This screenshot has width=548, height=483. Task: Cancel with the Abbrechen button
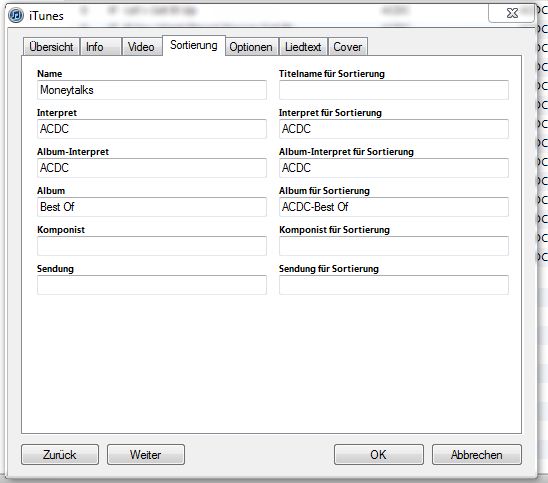point(477,455)
